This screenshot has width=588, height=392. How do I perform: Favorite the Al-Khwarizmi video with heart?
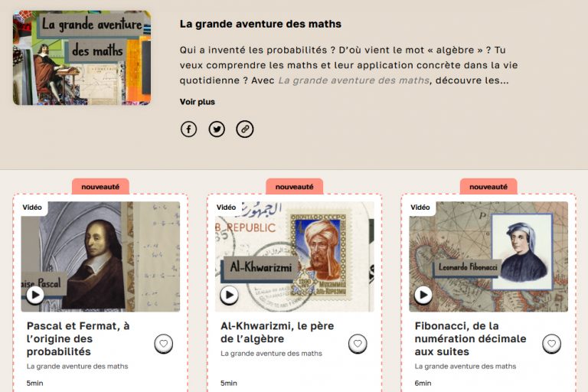point(358,344)
